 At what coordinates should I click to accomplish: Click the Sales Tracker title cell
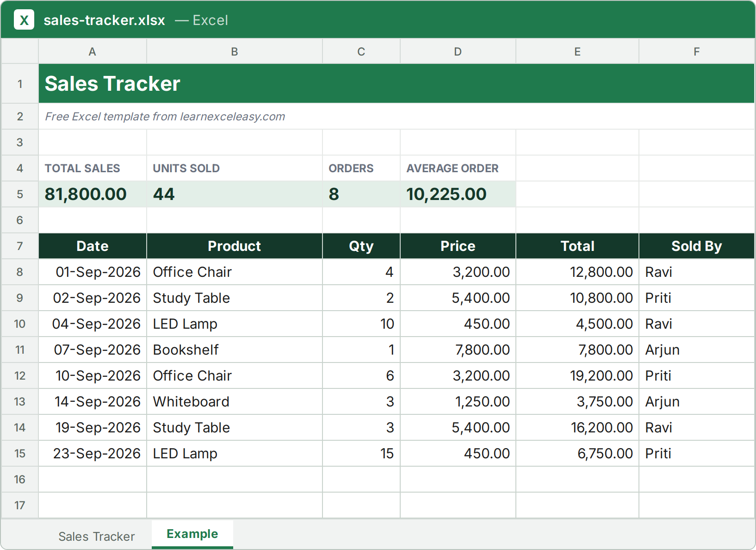tap(397, 84)
